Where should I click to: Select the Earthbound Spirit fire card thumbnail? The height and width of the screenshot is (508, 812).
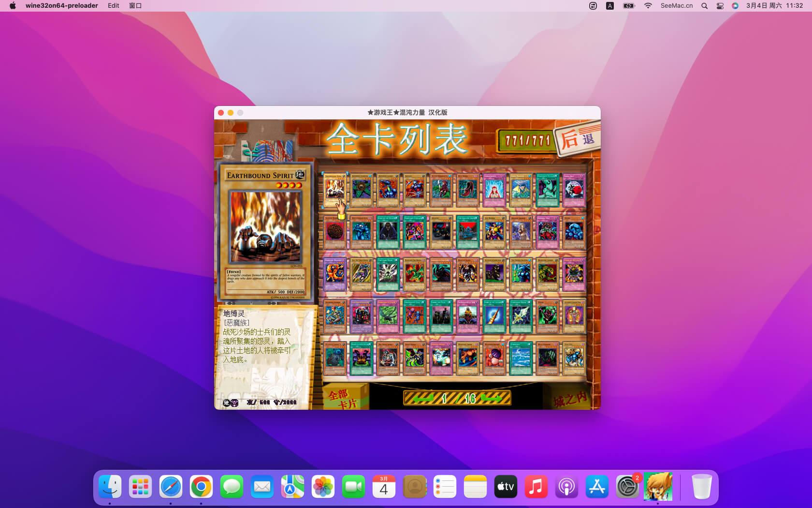(x=335, y=190)
